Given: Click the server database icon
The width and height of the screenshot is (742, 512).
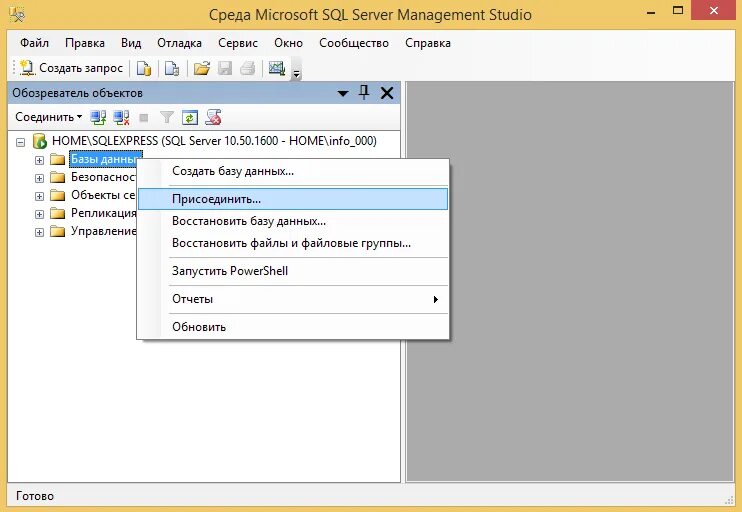Looking at the screenshot, I should pos(39,141).
